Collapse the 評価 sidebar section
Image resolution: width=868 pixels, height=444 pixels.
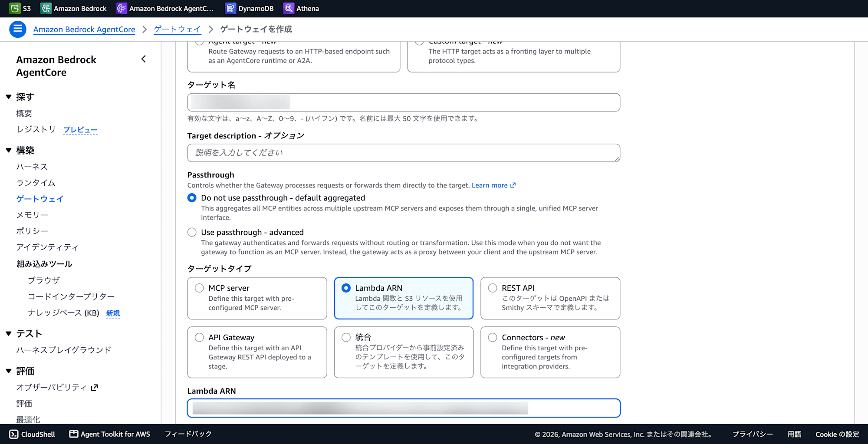pyautogui.click(x=9, y=371)
